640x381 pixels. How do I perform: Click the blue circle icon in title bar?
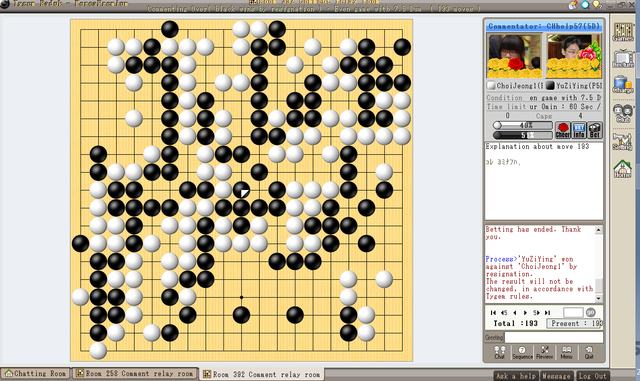585,4
